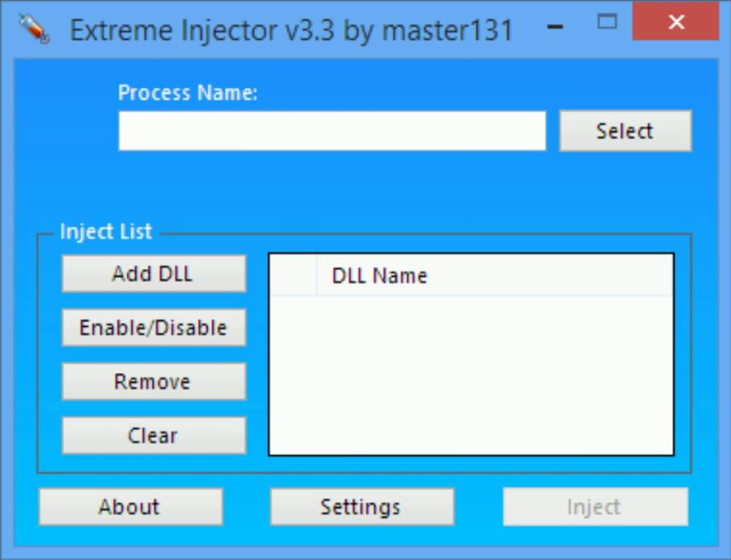Image resolution: width=731 pixels, height=560 pixels.
Task: Open the About dialog
Action: tap(131, 507)
